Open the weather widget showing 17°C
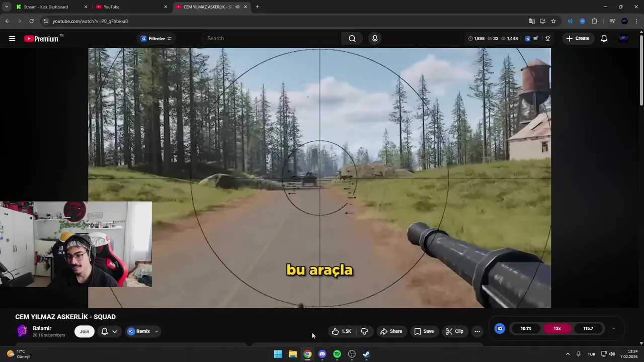 tap(19, 354)
